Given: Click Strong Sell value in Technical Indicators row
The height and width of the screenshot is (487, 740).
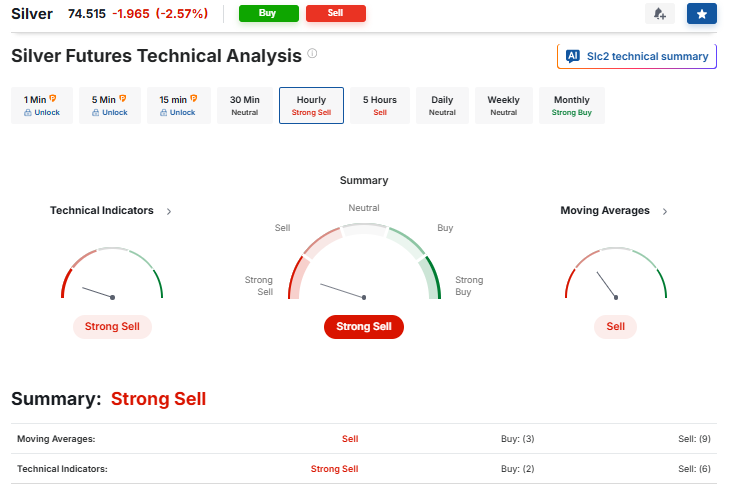Looking at the screenshot, I should [x=335, y=469].
